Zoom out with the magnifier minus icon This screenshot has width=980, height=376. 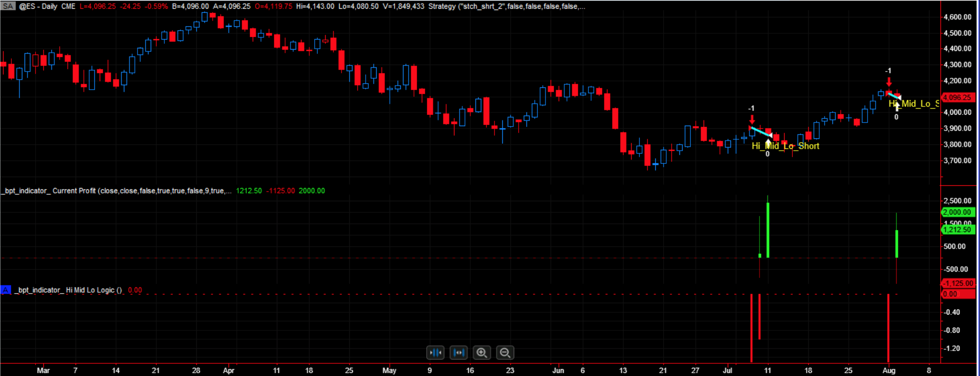tap(505, 352)
